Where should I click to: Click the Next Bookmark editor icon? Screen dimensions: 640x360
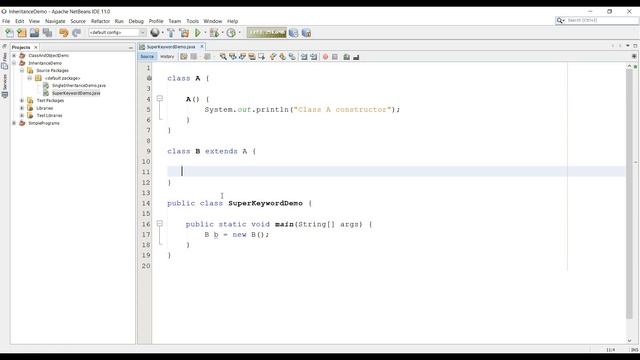[x=282, y=57]
